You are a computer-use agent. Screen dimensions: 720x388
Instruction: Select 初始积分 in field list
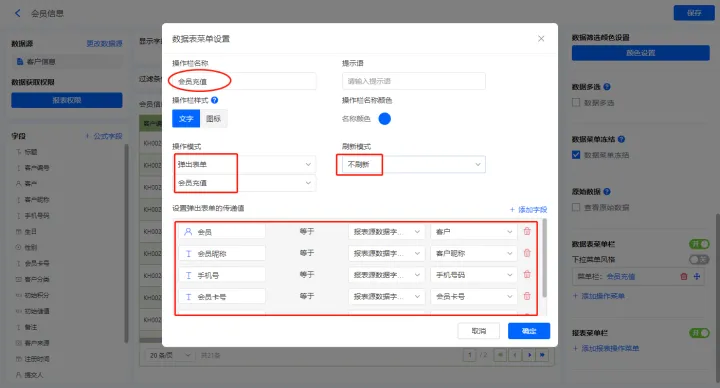[37, 295]
